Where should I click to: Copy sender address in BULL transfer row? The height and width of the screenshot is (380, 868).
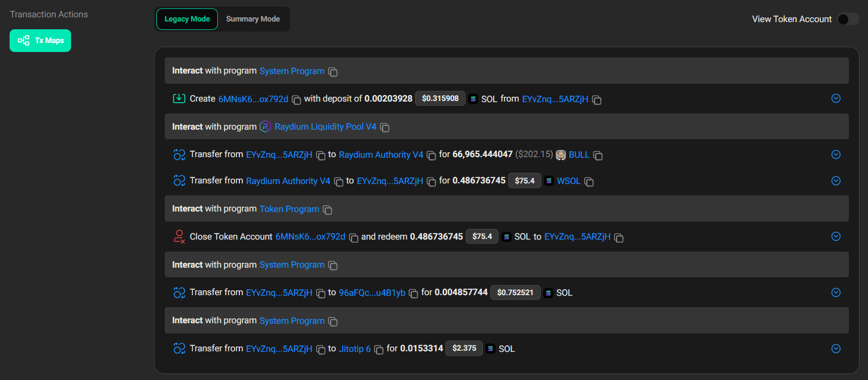[x=321, y=155]
